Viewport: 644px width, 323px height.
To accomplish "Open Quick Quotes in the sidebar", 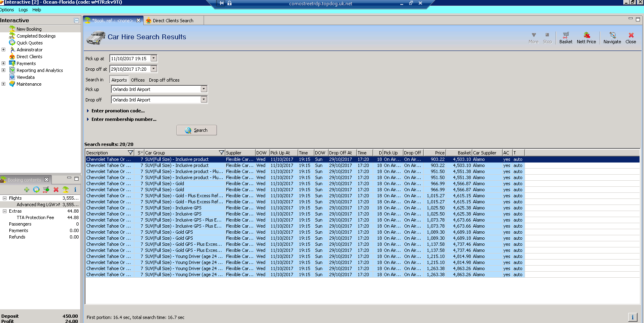I will pyautogui.click(x=30, y=43).
